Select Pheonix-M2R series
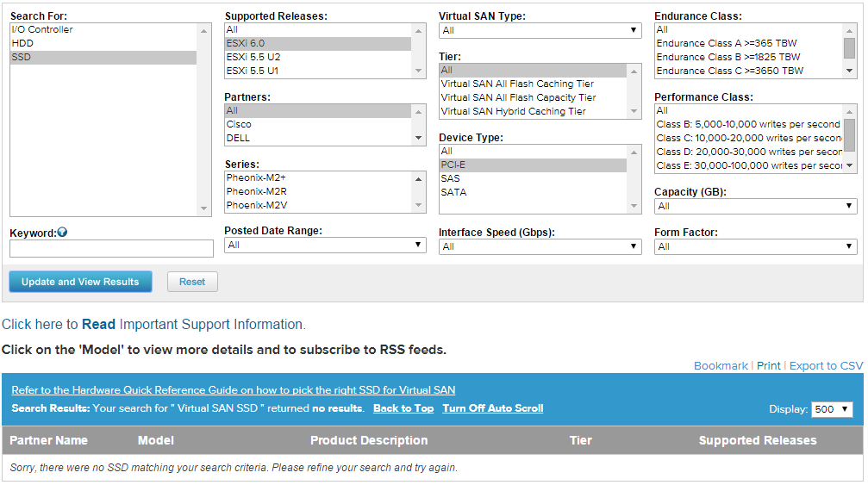Viewport: 868px width, 485px height. [x=318, y=192]
